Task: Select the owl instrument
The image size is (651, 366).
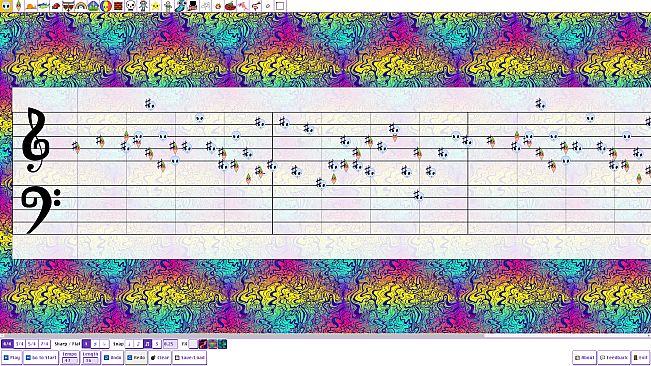Action: (68, 6)
